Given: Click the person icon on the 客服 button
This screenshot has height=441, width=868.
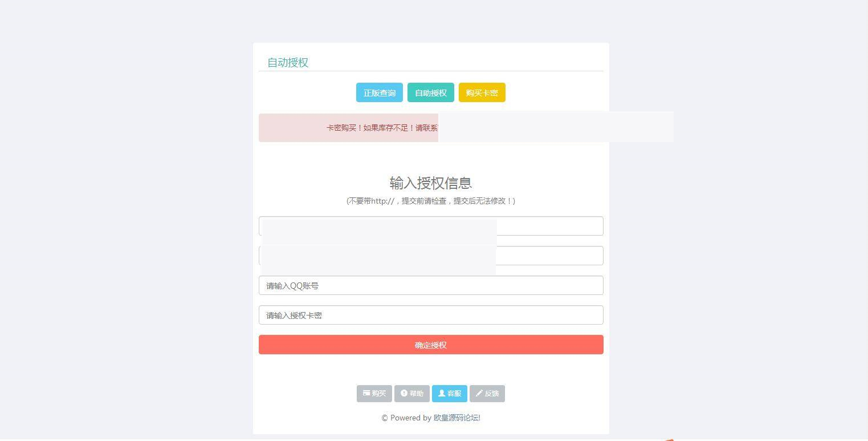Looking at the screenshot, I should (x=441, y=393).
